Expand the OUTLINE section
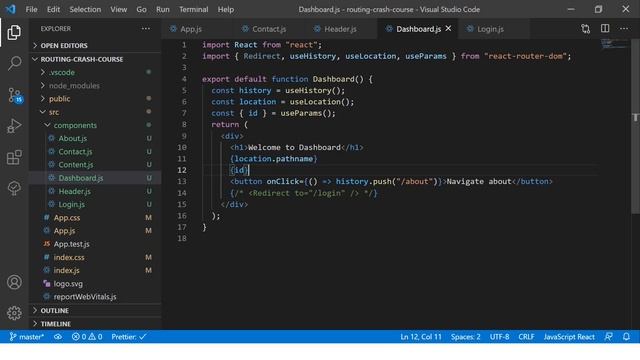 click(x=95, y=311)
